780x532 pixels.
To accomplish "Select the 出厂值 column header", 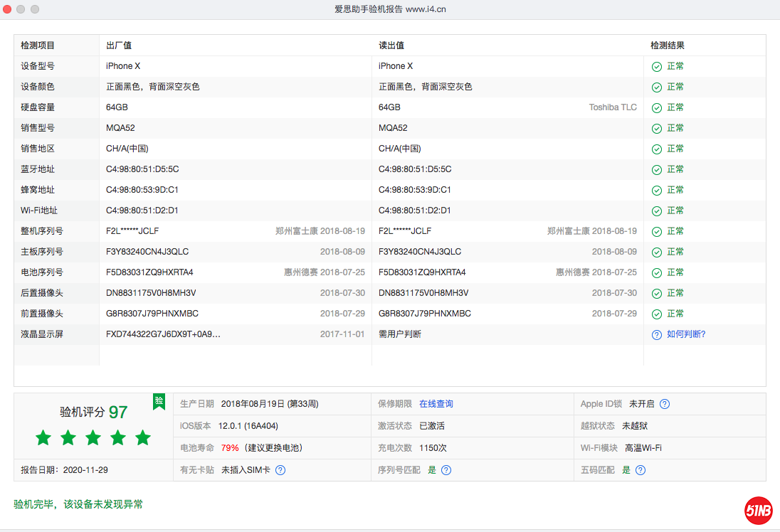I will click(119, 46).
